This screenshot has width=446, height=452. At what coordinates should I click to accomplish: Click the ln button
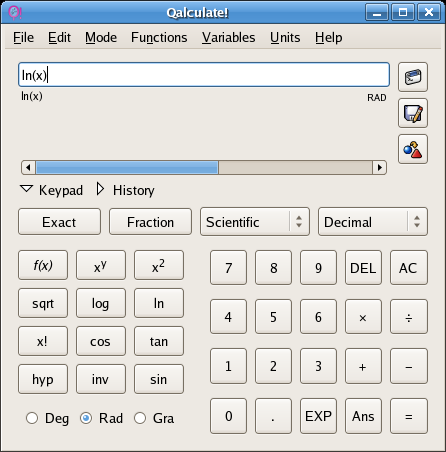[159, 303]
